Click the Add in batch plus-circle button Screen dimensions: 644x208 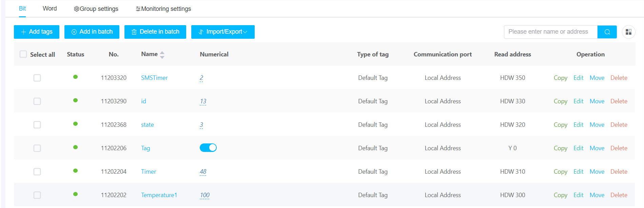(x=92, y=32)
